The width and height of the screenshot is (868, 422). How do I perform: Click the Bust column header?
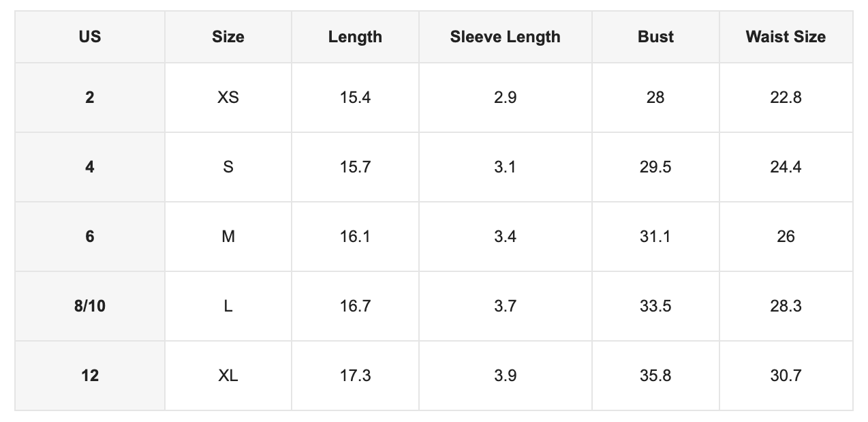coord(655,37)
